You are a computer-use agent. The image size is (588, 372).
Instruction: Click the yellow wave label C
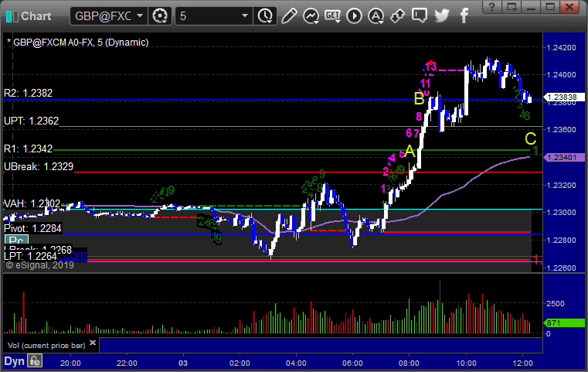(x=530, y=139)
